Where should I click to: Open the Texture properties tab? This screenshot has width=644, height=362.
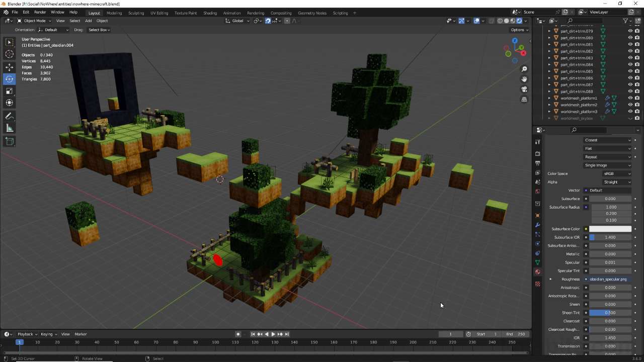[x=538, y=284]
